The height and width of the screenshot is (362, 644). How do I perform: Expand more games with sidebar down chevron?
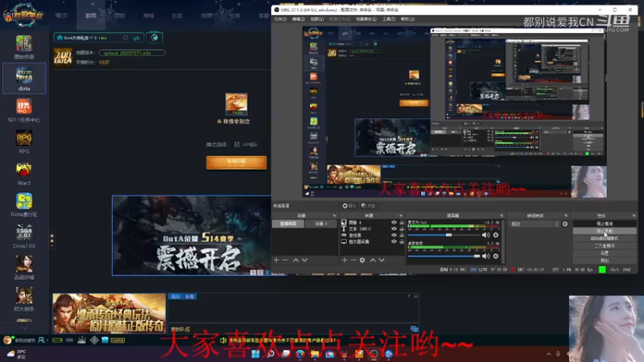[24, 327]
